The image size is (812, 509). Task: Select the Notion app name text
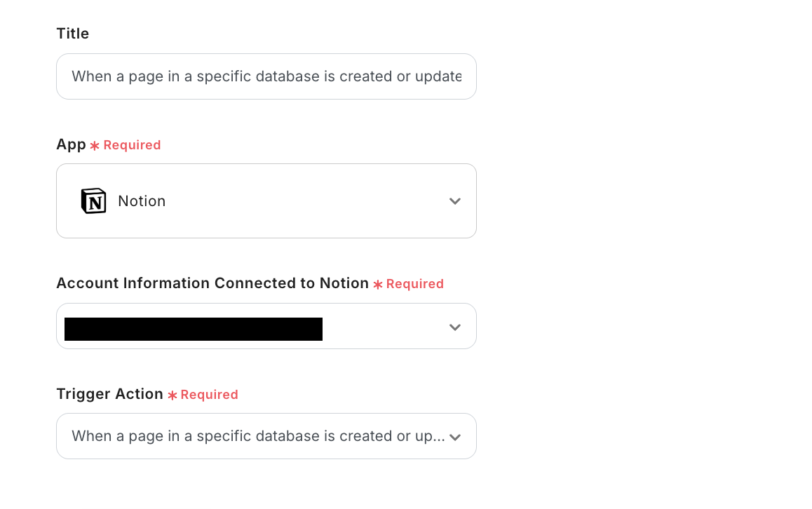click(x=142, y=201)
